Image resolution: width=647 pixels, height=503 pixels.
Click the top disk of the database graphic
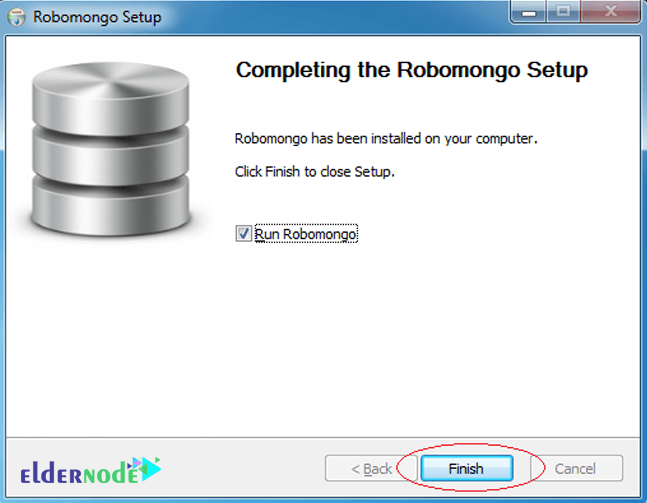pyautogui.click(x=111, y=99)
